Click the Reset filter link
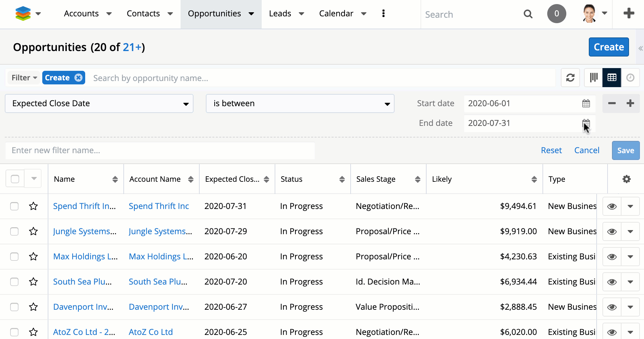644x339 pixels. (x=551, y=150)
